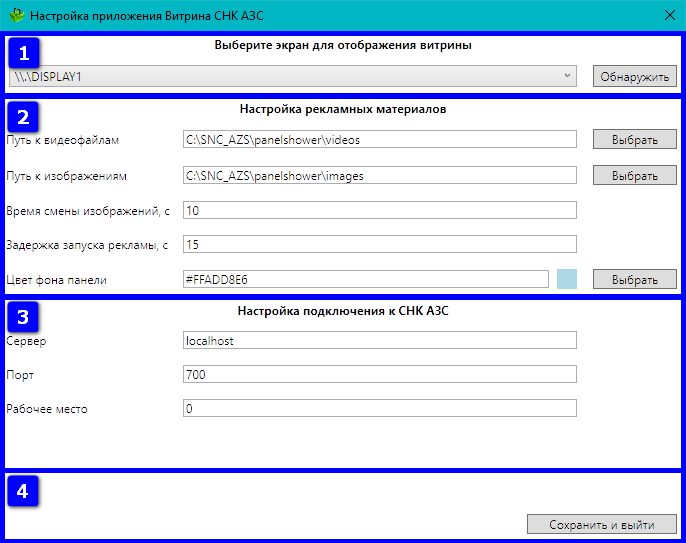Click the blue number 1 section badge

[24, 51]
